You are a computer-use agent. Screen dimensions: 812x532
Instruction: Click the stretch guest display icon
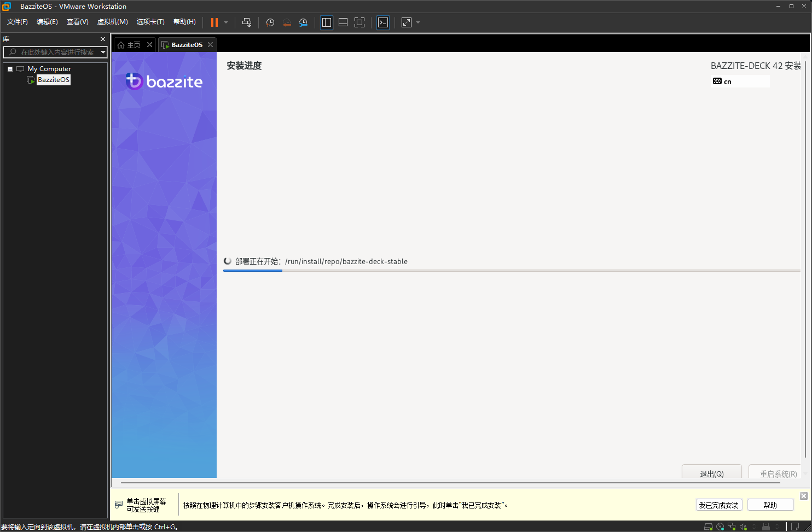tap(407, 22)
